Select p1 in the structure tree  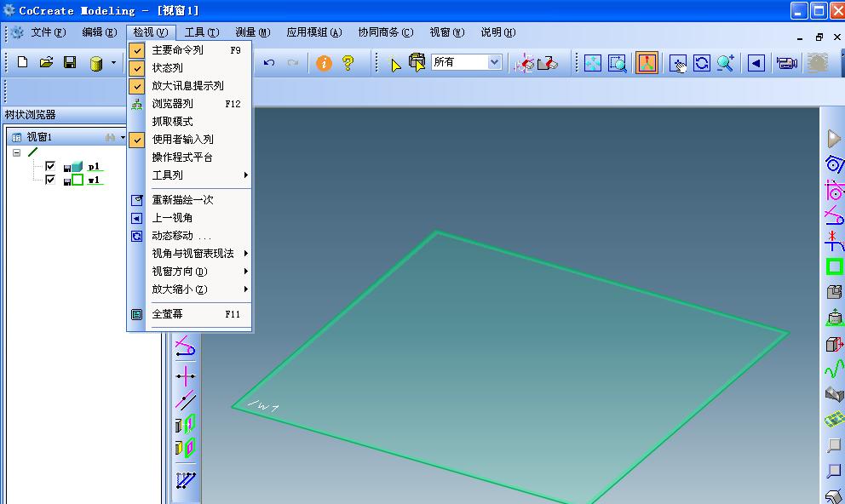94,166
